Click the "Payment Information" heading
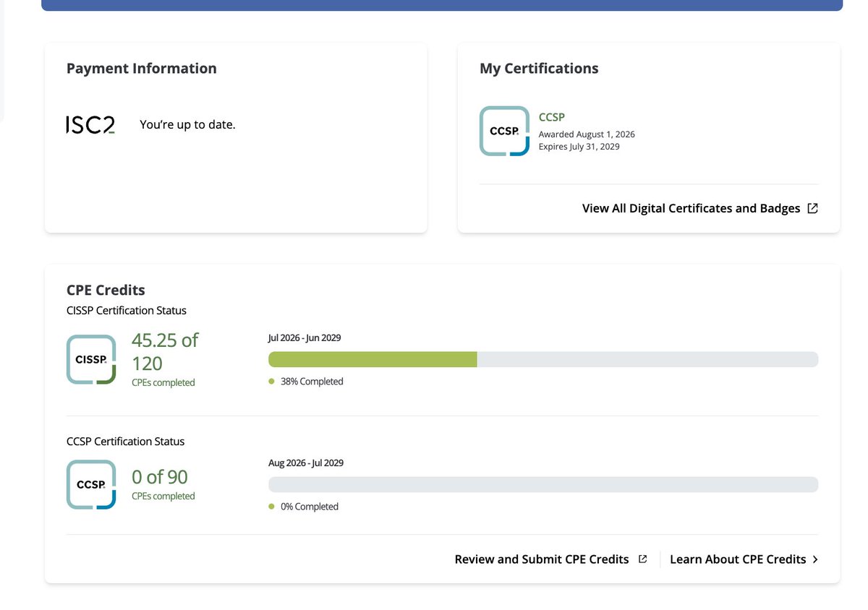This screenshot has width=868, height=610. (142, 69)
